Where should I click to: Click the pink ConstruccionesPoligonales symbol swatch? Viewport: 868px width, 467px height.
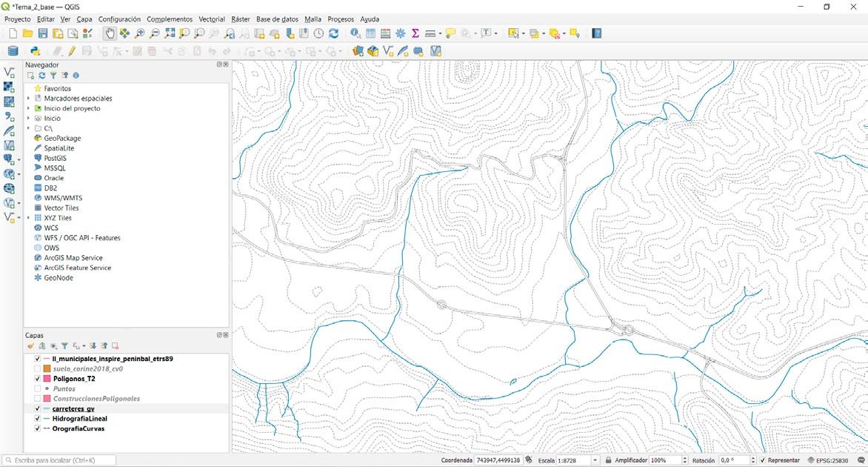(47, 399)
